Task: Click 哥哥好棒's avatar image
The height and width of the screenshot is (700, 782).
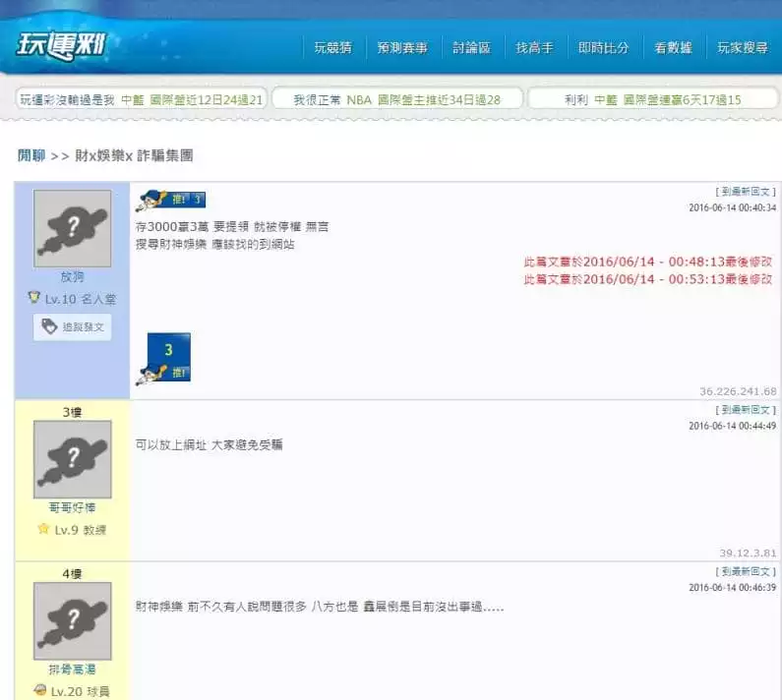Action: click(x=73, y=459)
